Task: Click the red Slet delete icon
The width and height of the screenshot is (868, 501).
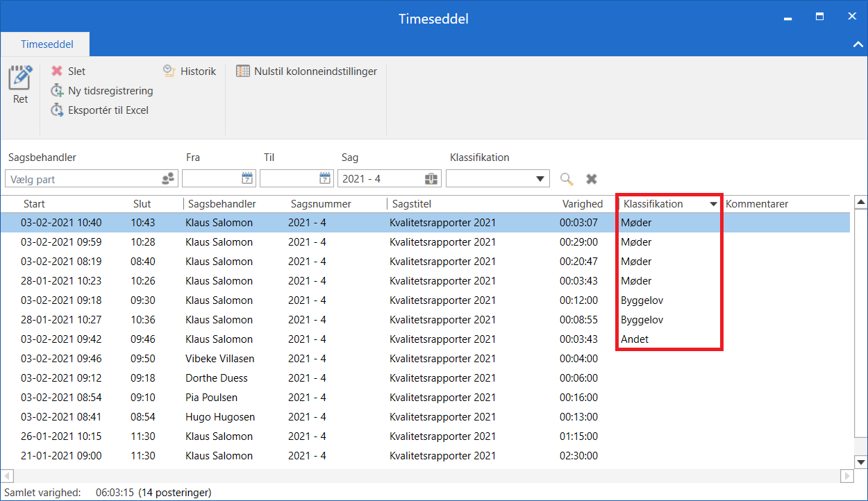Action: (57, 71)
